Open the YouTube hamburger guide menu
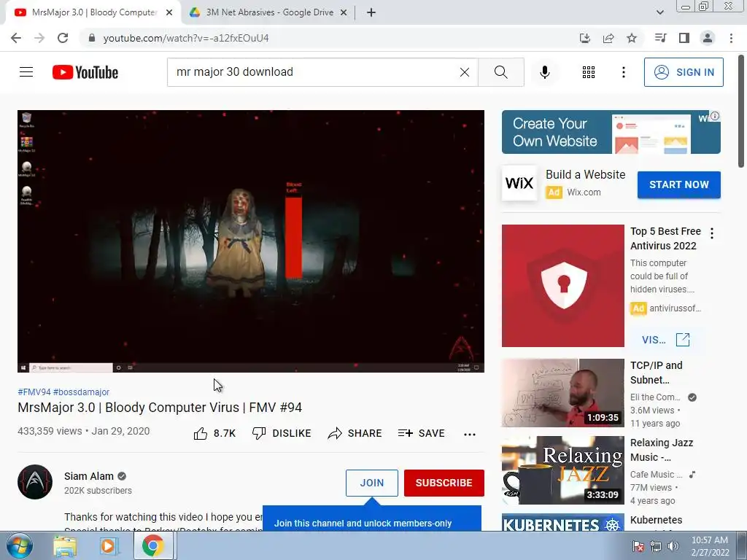This screenshot has width=747, height=560. coord(26,72)
